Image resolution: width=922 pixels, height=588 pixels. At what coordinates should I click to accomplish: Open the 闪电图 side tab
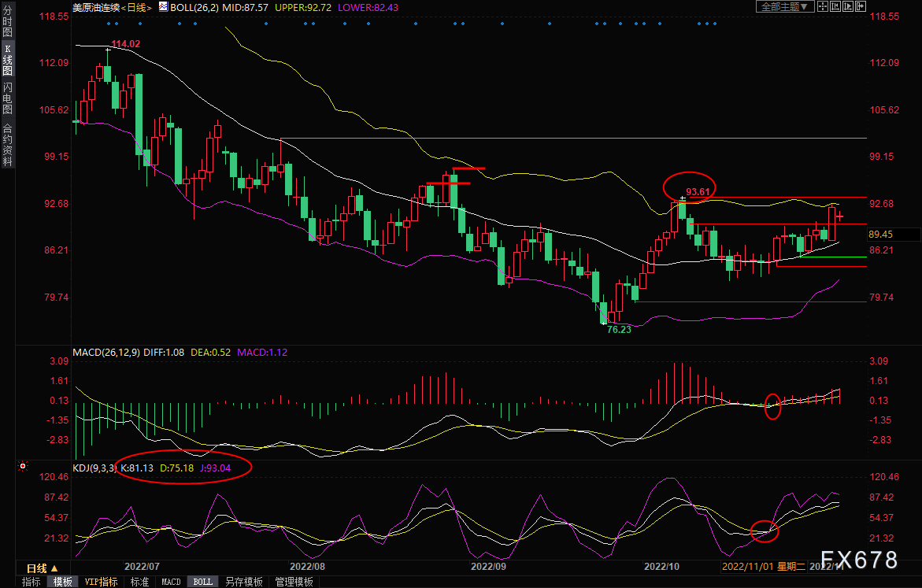tap(7, 98)
